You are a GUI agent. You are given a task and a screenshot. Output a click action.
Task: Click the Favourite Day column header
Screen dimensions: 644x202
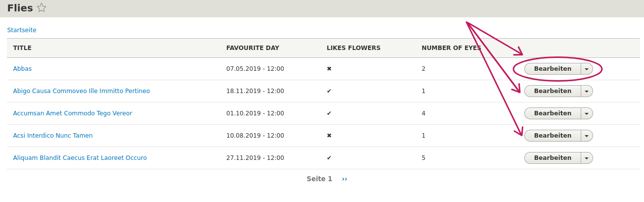click(x=253, y=48)
